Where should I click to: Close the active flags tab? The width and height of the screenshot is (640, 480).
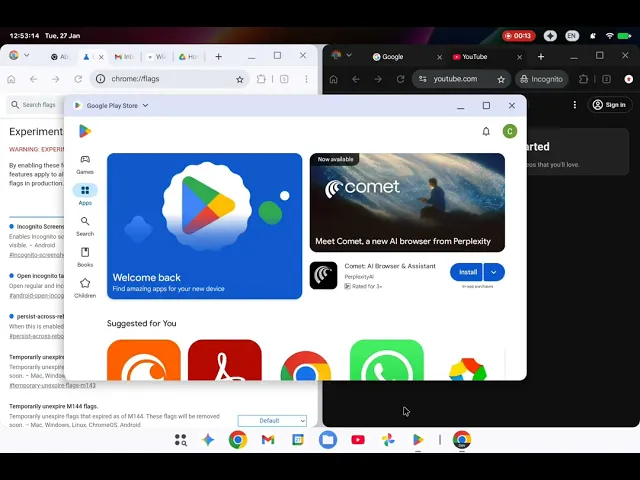tap(101, 57)
